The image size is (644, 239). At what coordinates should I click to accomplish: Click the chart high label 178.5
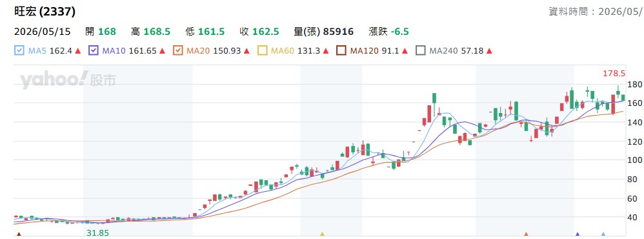coord(614,74)
